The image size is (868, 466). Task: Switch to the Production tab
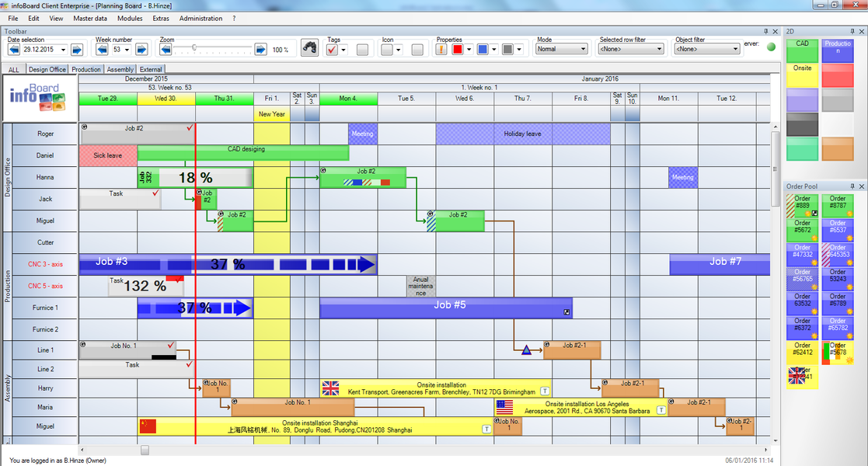pyautogui.click(x=86, y=70)
